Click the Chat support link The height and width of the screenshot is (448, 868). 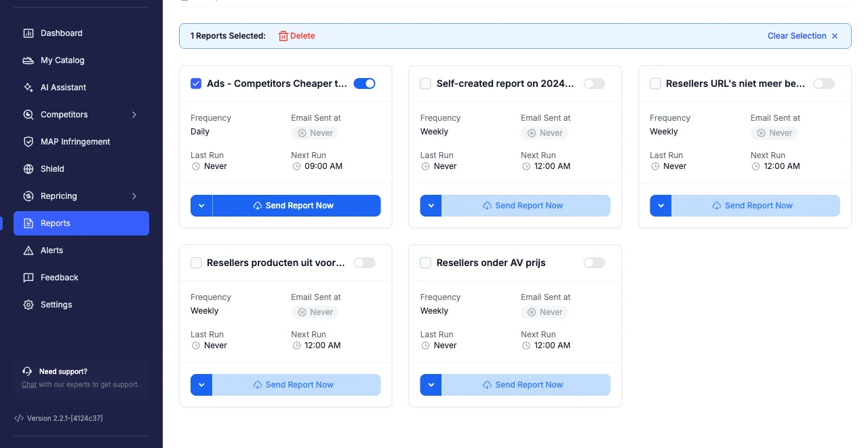29,384
